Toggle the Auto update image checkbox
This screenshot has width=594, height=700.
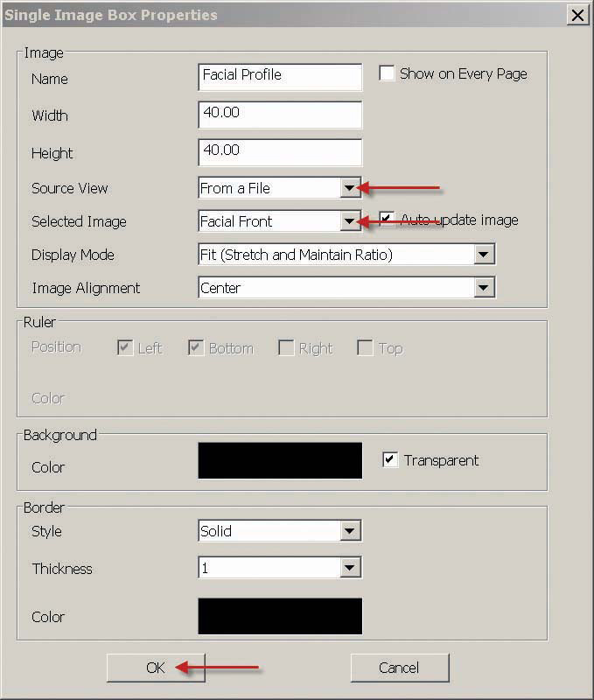[387, 219]
